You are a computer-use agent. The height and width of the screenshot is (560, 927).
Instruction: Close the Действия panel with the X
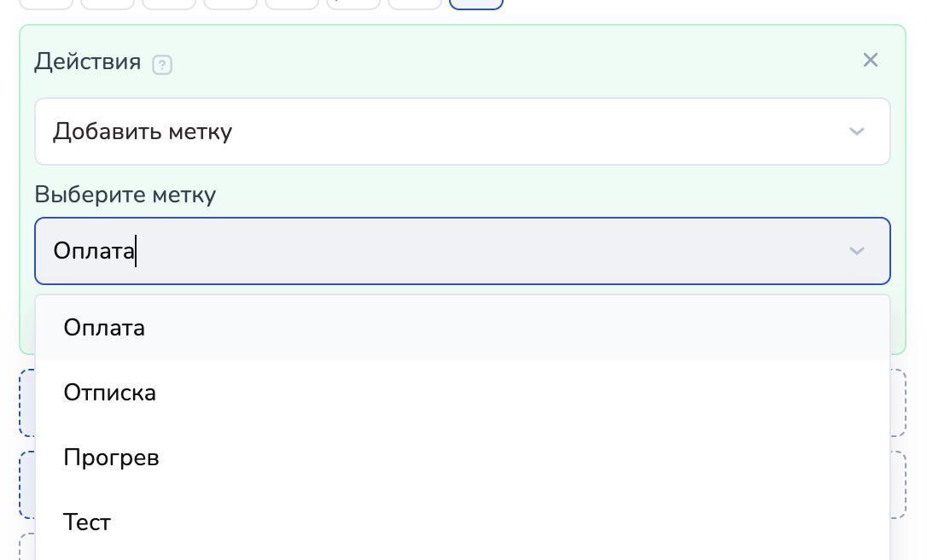point(870,60)
